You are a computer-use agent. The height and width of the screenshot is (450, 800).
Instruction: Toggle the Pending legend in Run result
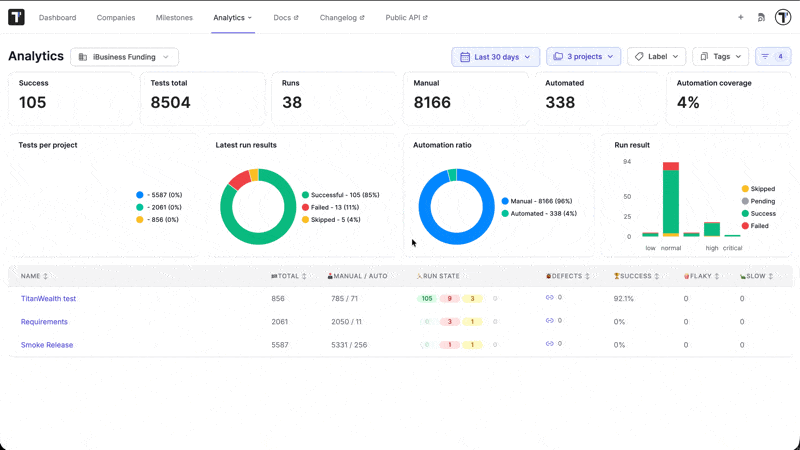[x=758, y=201]
